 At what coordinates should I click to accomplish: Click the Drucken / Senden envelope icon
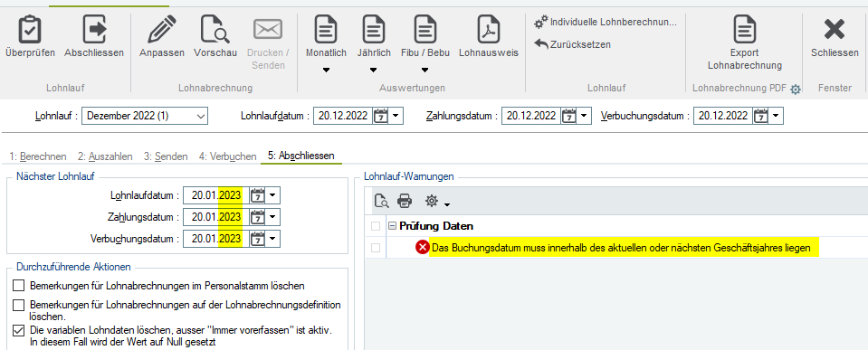tap(268, 30)
